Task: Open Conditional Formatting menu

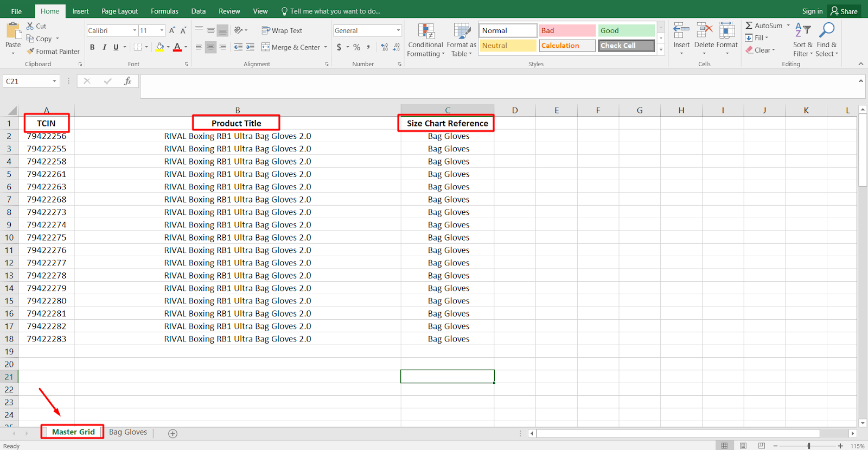Action: 426,40
